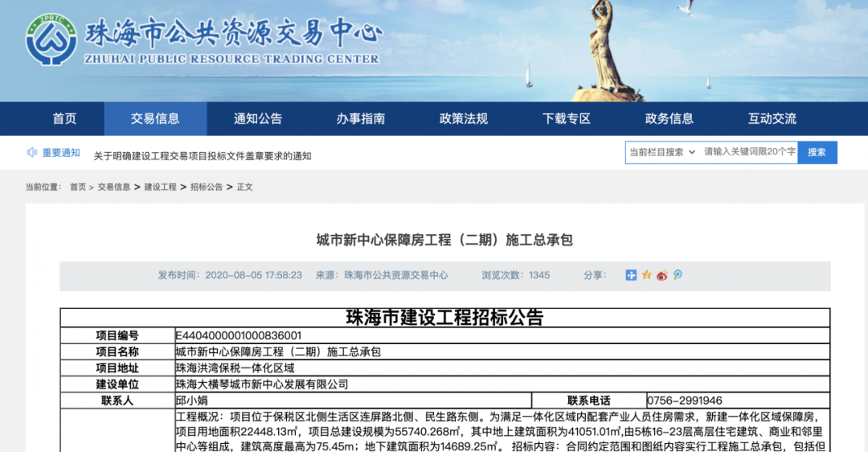This screenshot has height=452, width=868.
Task: Select 交易信息 in the navigation bar
Action: pos(155,118)
